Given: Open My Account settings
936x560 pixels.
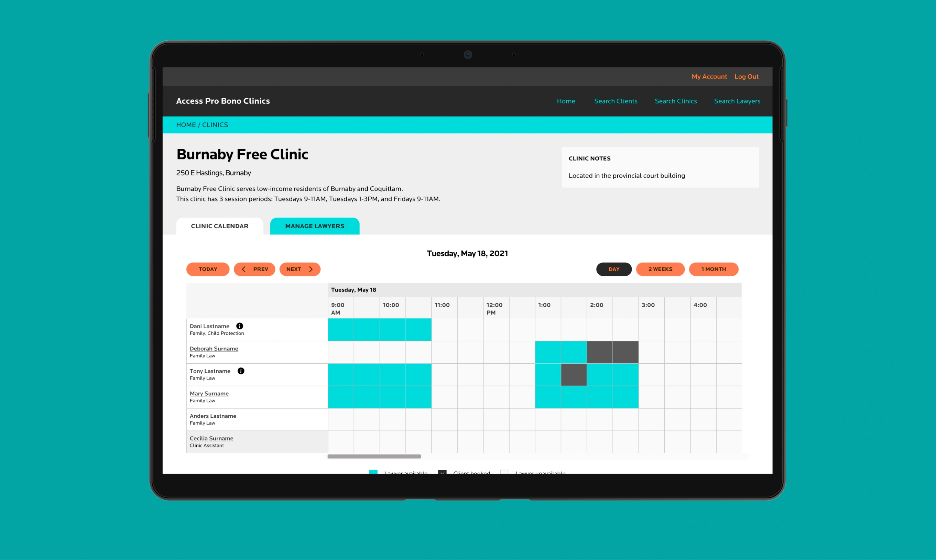Looking at the screenshot, I should (709, 76).
